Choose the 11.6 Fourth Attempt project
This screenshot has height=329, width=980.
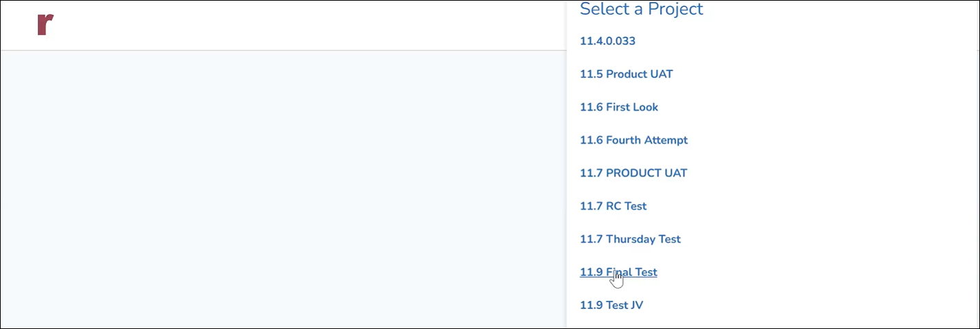tap(633, 140)
